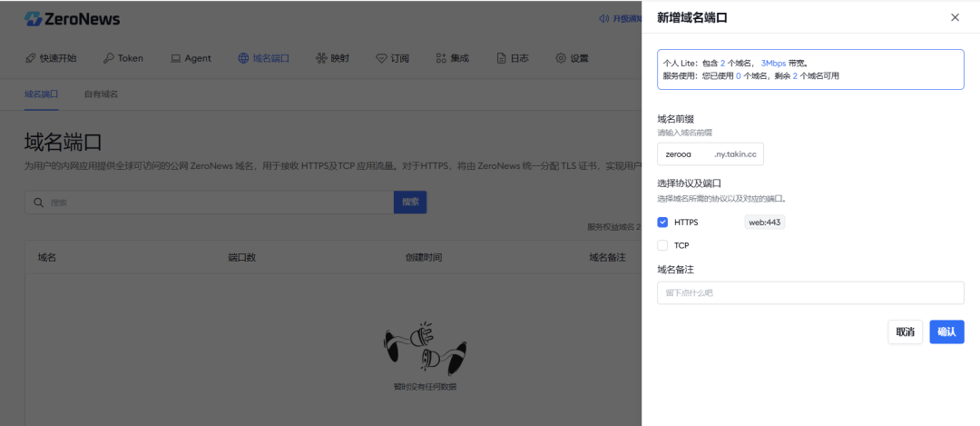Click the 端口数 column header
The image size is (980, 426).
coord(242,257)
